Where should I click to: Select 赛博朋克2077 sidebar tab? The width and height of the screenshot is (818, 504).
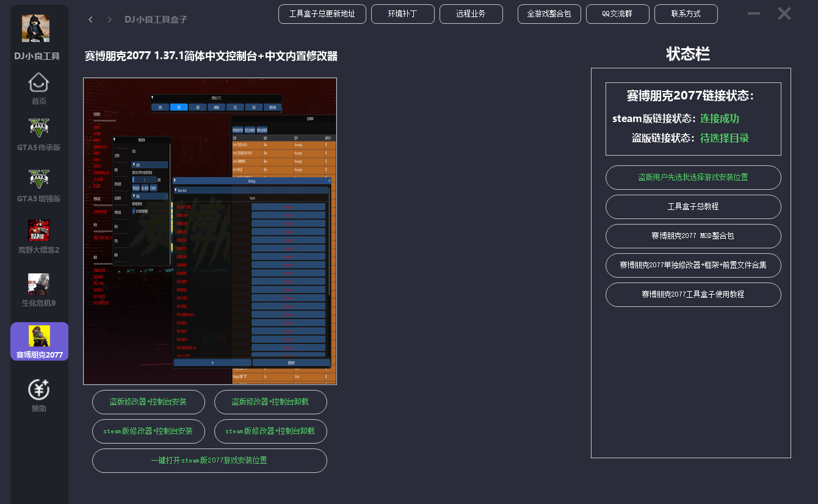(x=39, y=342)
